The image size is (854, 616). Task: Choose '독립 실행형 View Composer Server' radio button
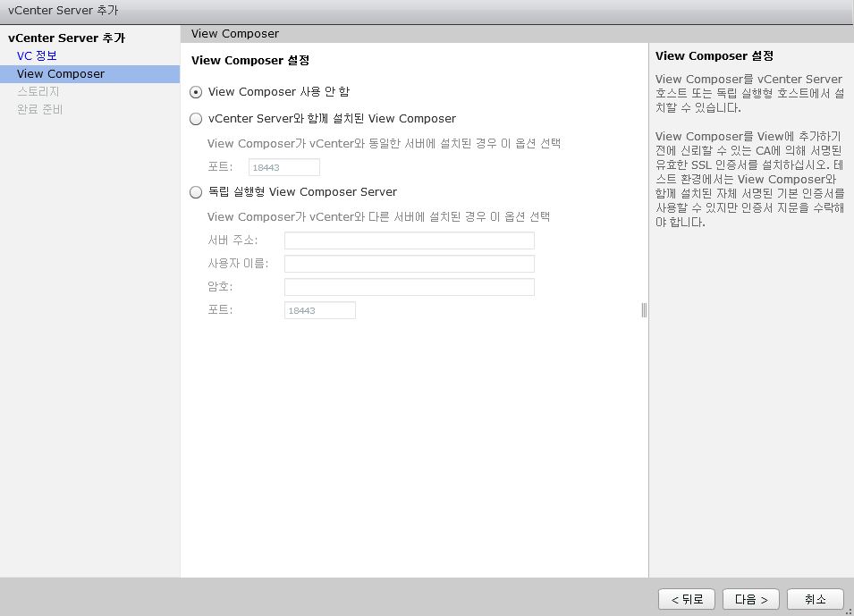[x=196, y=192]
